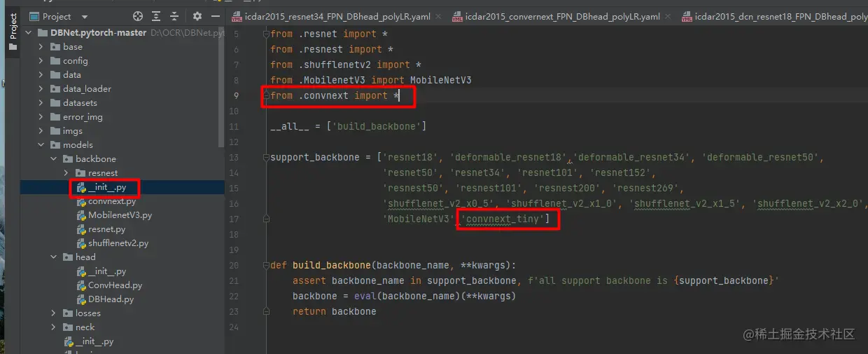The image size is (868, 354).
Task: Click the Python file icon of shufflenetv2.py
Action: coord(81,243)
